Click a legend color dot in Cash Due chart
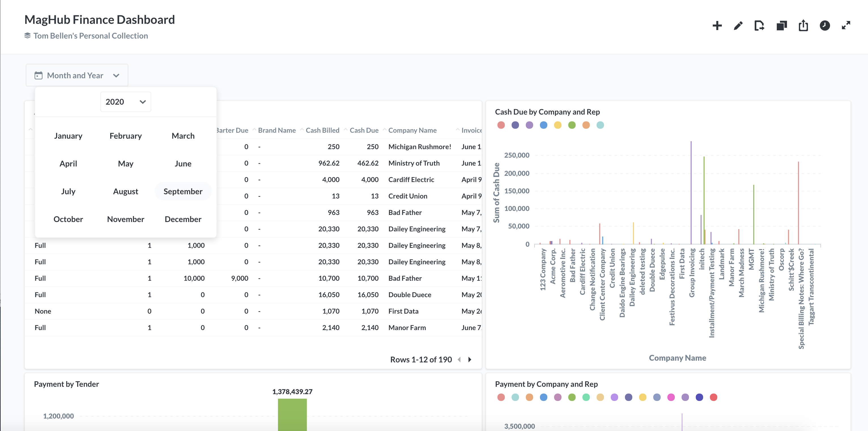This screenshot has height=431, width=868. click(x=502, y=125)
